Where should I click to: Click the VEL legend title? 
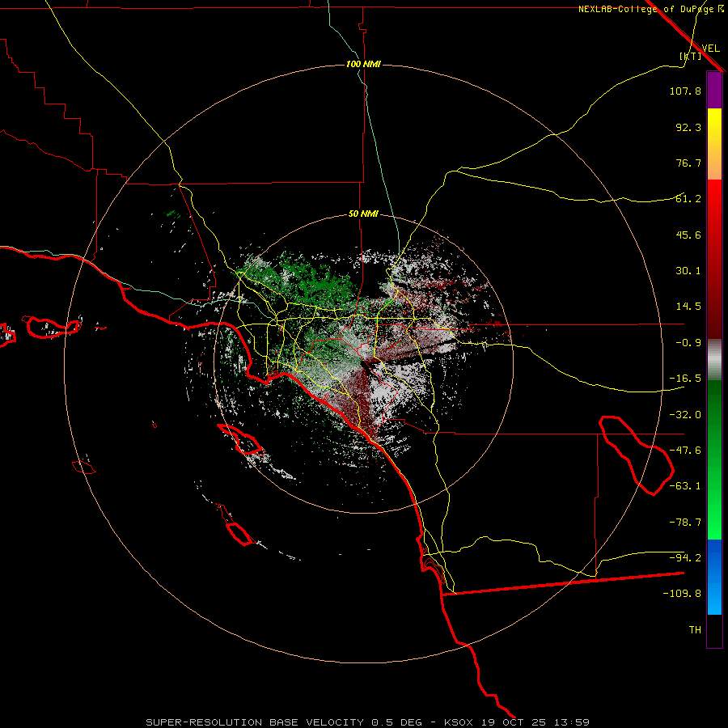coord(710,49)
